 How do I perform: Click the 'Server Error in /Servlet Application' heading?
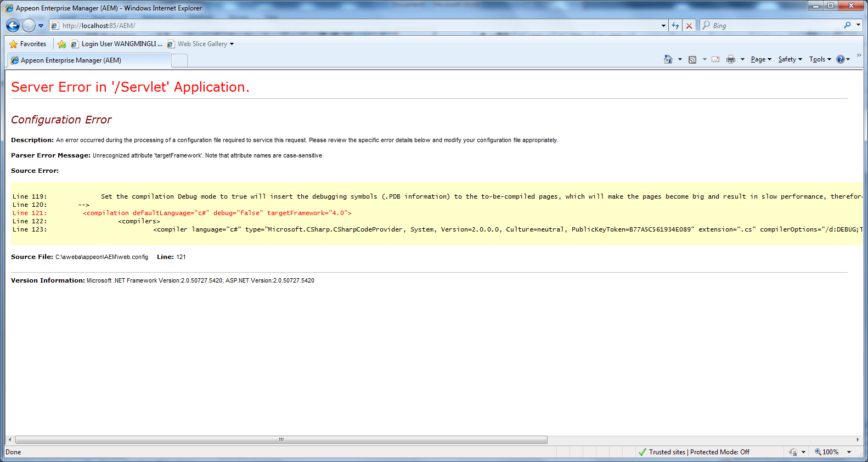click(130, 87)
